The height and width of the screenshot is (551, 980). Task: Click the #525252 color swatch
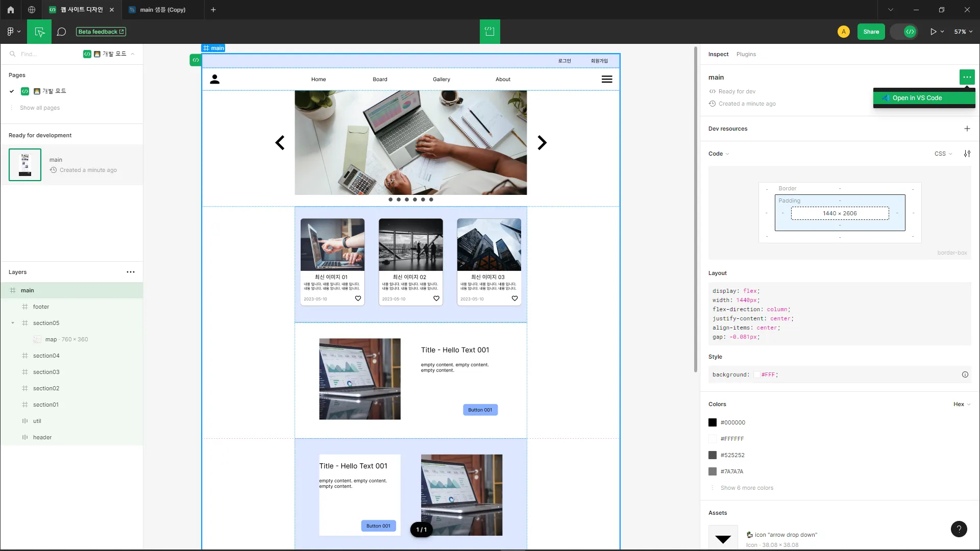pos(713,455)
